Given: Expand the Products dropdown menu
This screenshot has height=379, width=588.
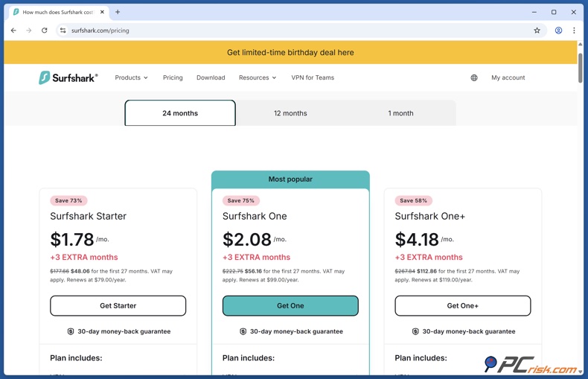Looking at the screenshot, I should (131, 77).
